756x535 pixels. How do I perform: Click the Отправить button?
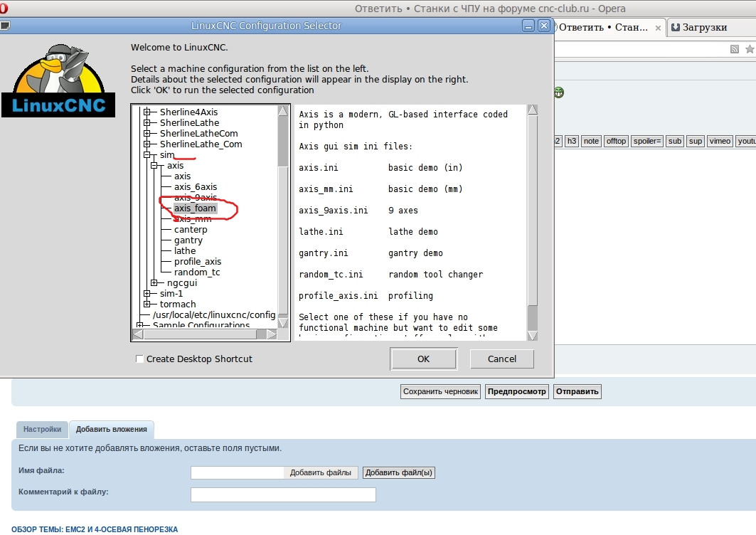click(x=577, y=392)
